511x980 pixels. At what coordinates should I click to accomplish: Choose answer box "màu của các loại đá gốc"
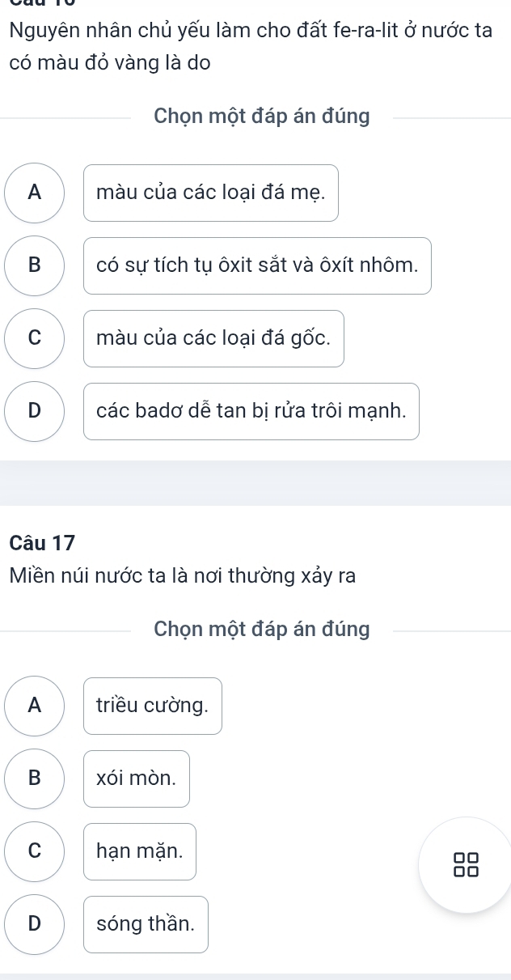(213, 338)
